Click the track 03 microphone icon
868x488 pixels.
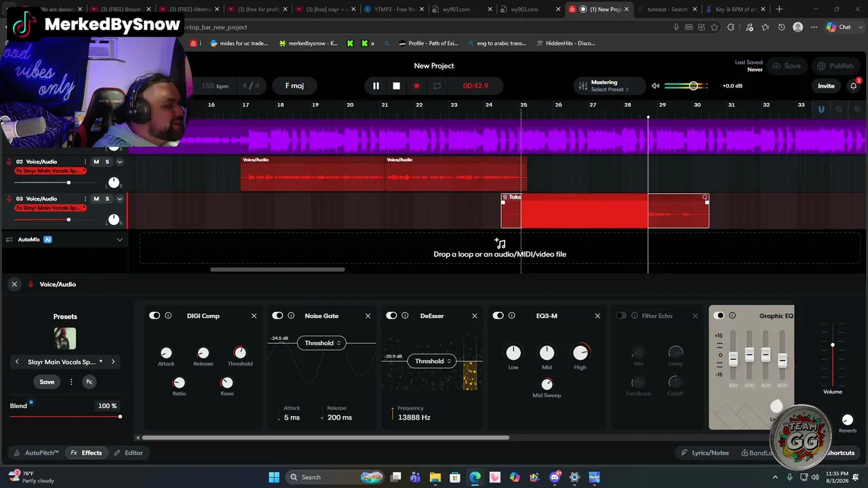9,199
